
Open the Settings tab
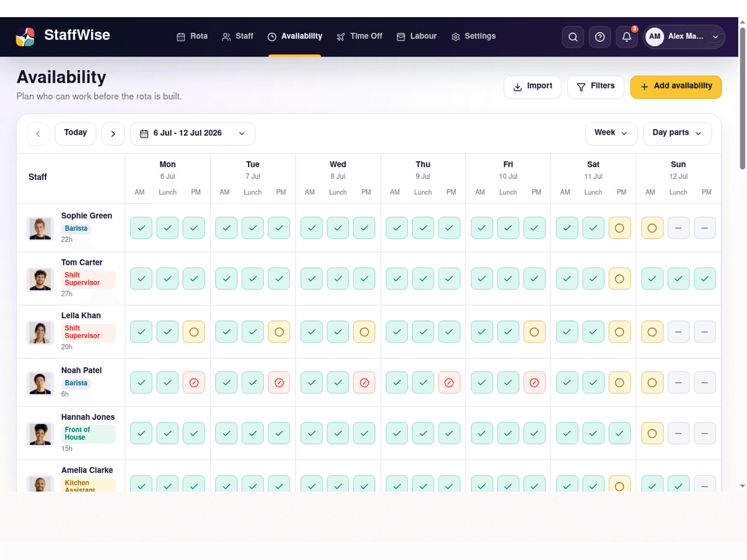point(474,36)
